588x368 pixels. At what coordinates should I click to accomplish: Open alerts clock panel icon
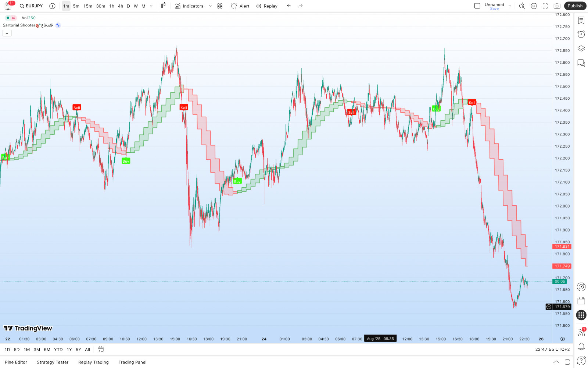point(581,34)
